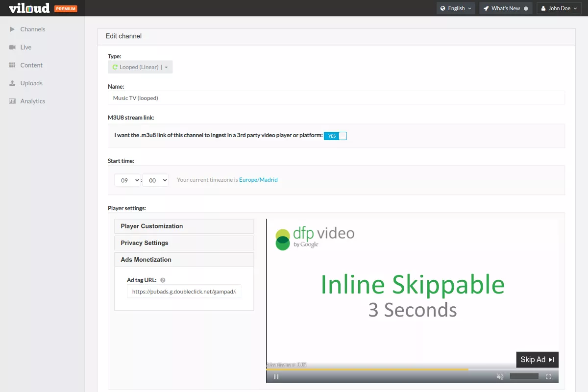Pause the video player
The height and width of the screenshot is (392, 588).
[x=276, y=377]
